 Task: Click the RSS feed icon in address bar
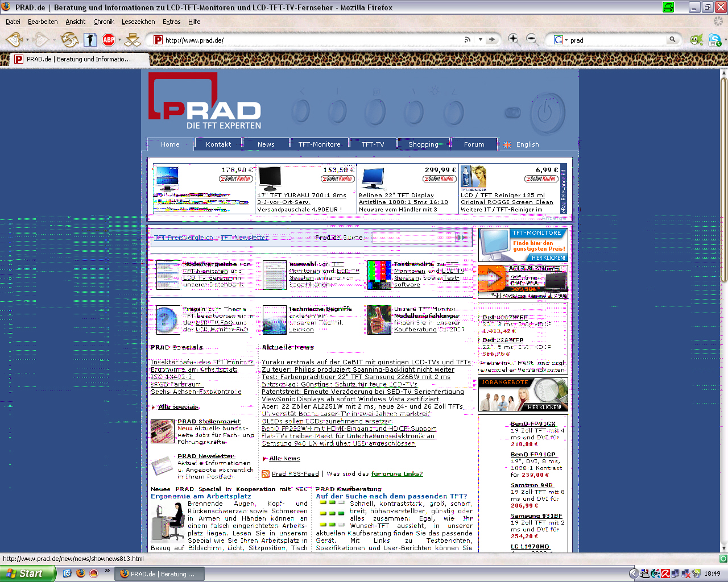click(x=467, y=40)
